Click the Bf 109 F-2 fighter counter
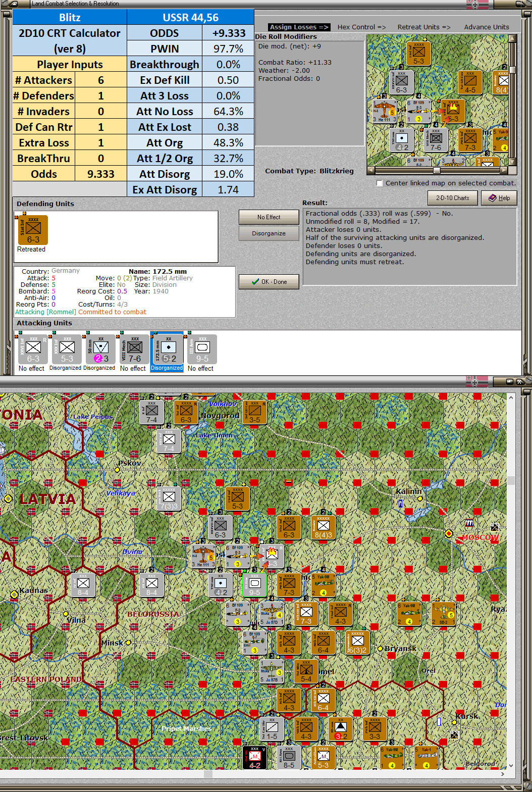 click(x=237, y=614)
